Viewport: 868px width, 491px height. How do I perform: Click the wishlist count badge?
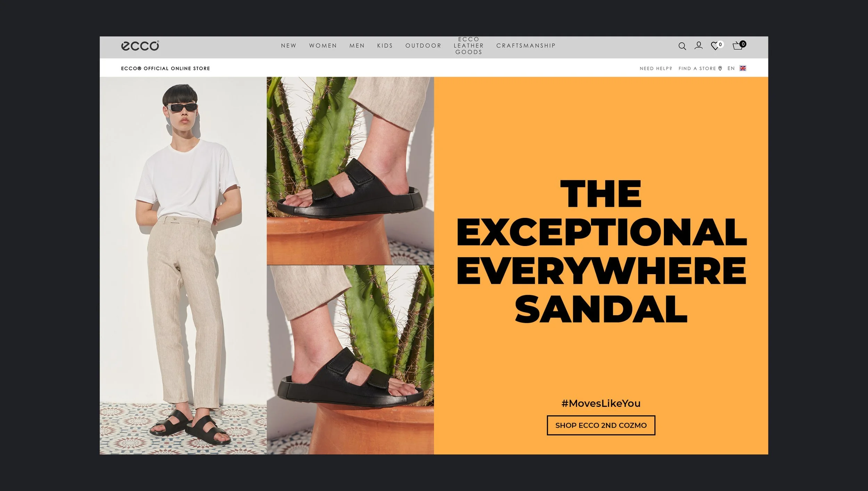pyautogui.click(x=720, y=44)
